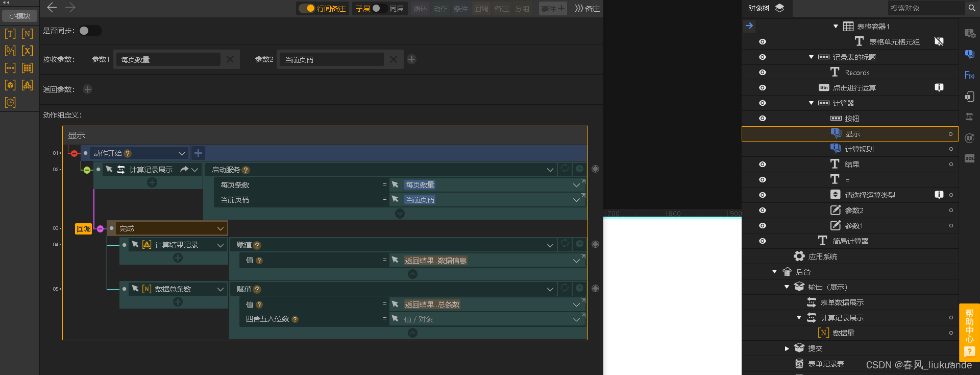
Task: Select the [x] variable module icon
Action: point(28,51)
